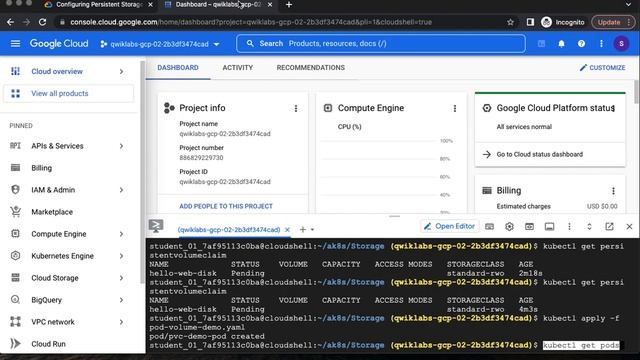Switch to the DASHBOARD tab
Image resolution: width=640 pixels, height=360 pixels.
coord(178,68)
